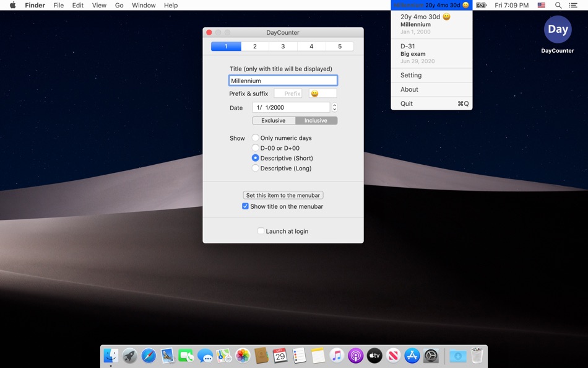
Task: Select D-00 or D+00 display option
Action: point(275,148)
